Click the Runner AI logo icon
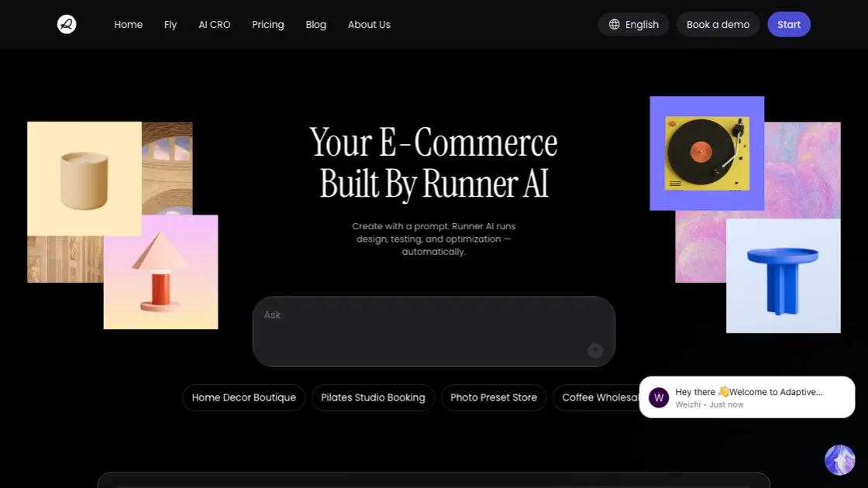Screen dimensions: 868x488 (x=67, y=24)
